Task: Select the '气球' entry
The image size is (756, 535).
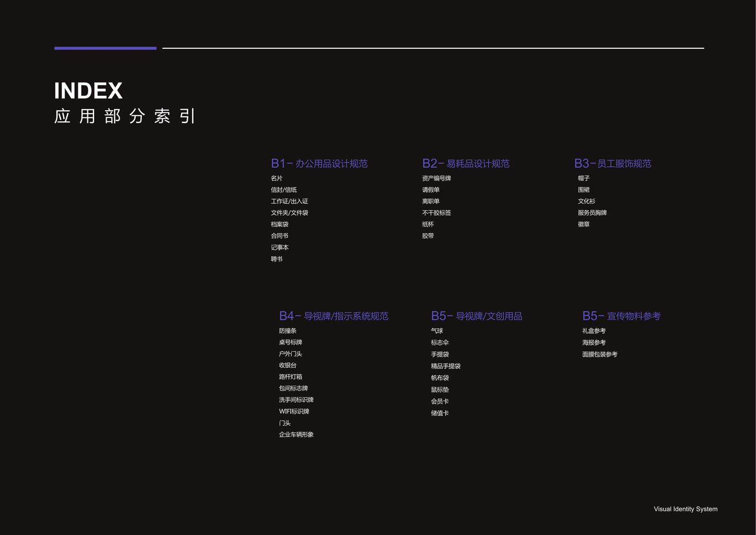Action: (x=437, y=331)
